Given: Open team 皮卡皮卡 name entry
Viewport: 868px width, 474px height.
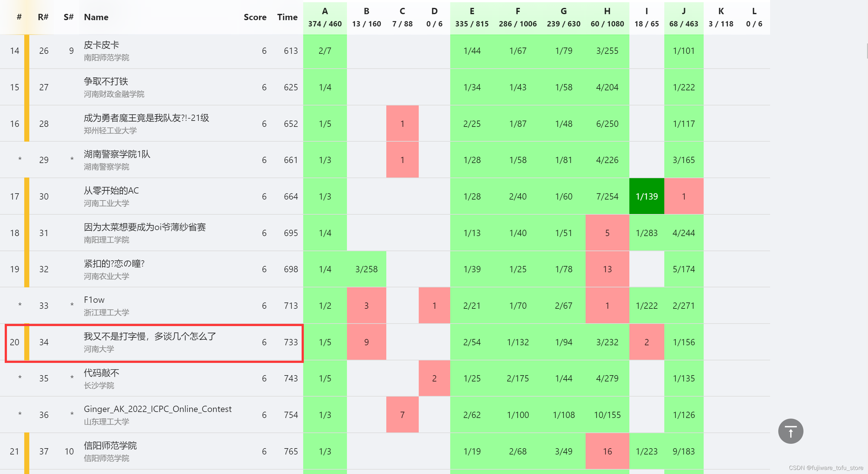Looking at the screenshot, I should pos(101,45).
